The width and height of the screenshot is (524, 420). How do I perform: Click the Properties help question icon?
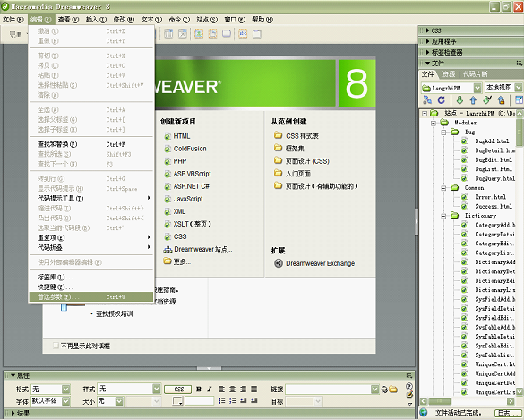click(409, 386)
